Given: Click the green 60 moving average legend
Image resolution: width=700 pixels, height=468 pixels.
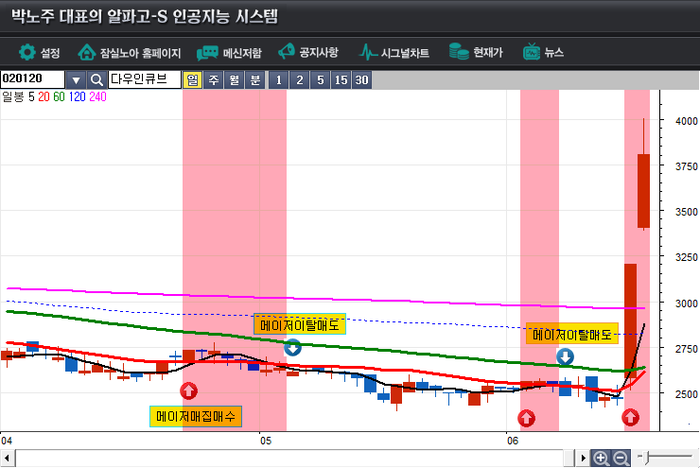Looking at the screenshot, I should 59,97.
